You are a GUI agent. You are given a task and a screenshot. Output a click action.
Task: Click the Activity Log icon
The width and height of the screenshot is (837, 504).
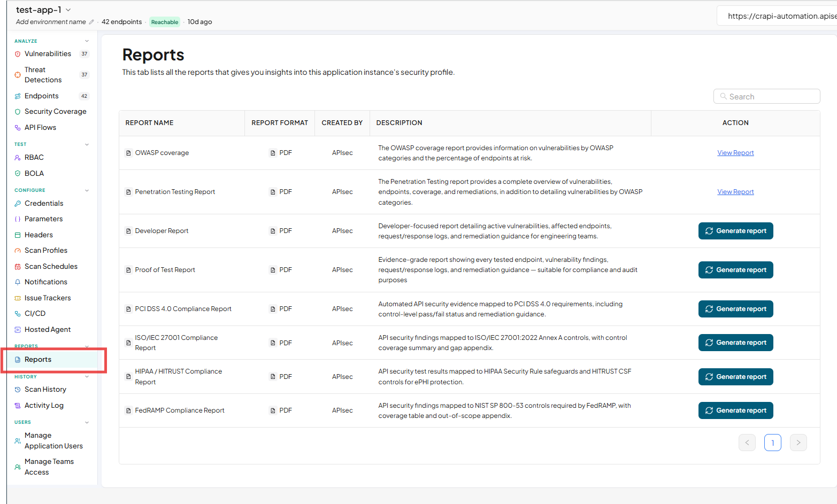coord(18,406)
